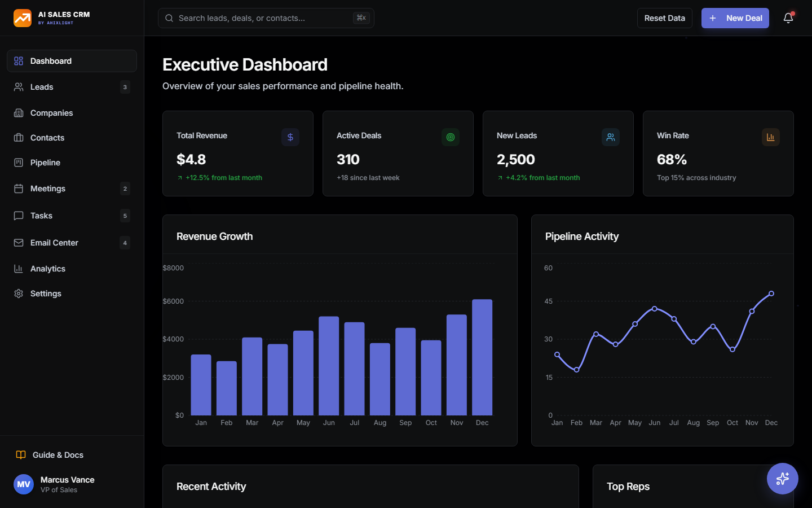Click the Settings gear icon in sidebar

[19, 294]
